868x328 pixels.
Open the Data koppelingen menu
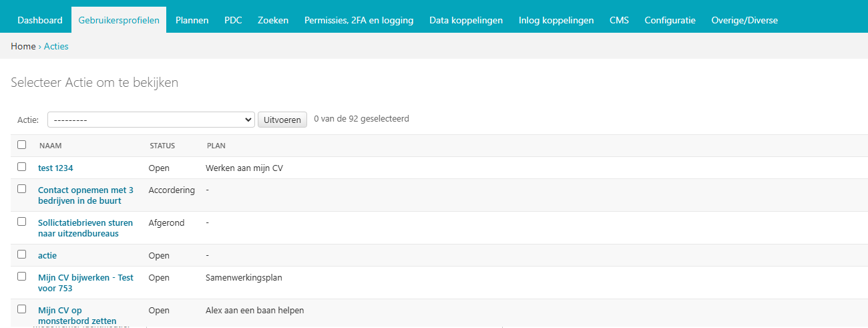tap(466, 21)
